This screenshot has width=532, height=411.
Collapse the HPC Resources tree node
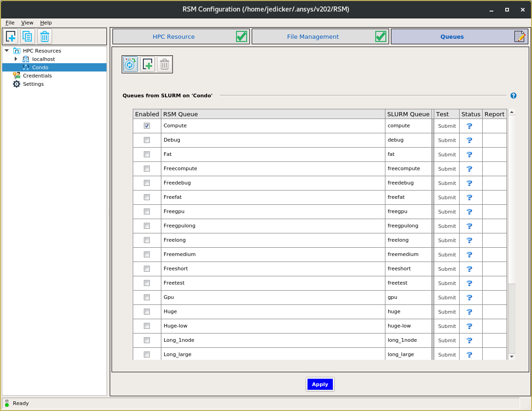7,51
